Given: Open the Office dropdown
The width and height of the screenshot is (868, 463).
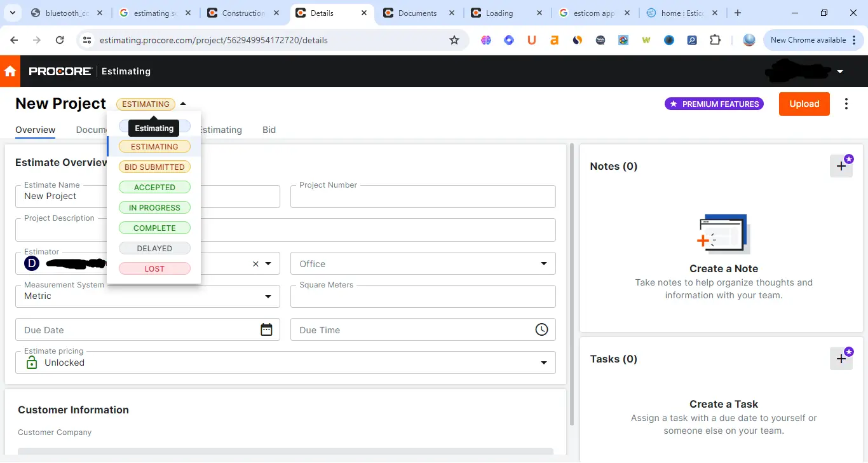Looking at the screenshot, I should [543, 263].
